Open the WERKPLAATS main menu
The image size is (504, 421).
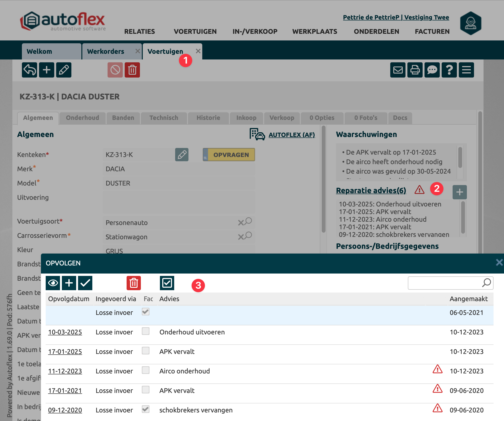click(314, 31)
